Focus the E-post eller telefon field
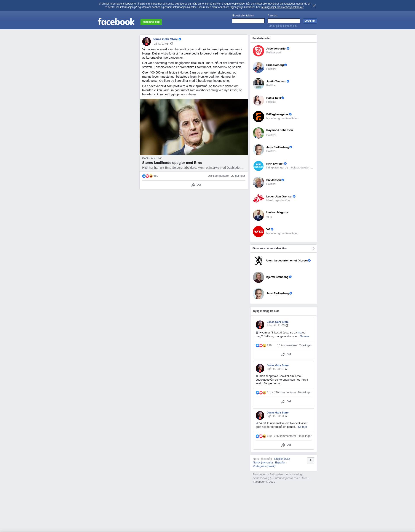Image resolution: width=415 pixels, height=532 pixels. 248,21
